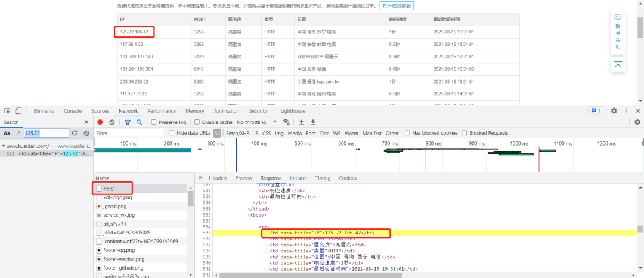Open the Lighthouse tab
This screenshot has width=644, height=278.
coord(293,111)
